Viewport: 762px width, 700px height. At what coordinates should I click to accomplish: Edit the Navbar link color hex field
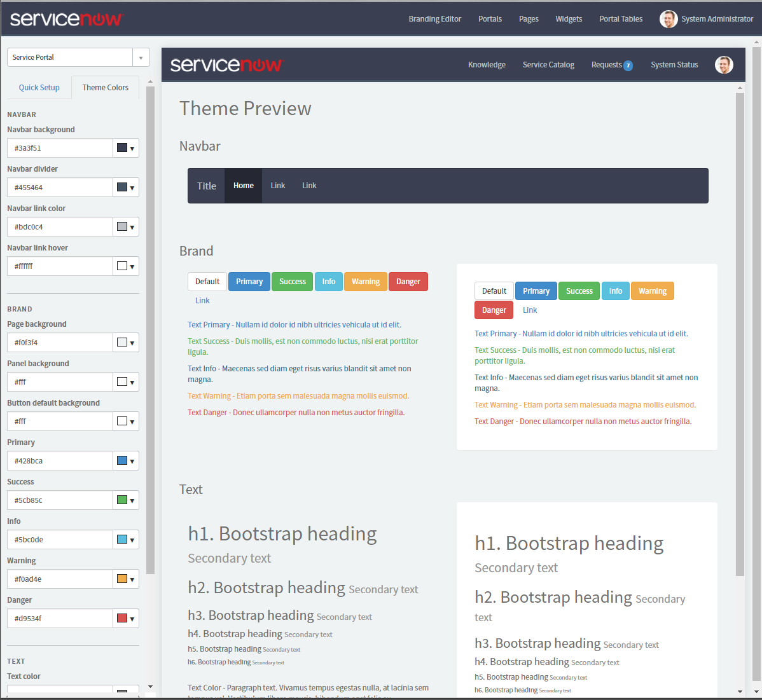[60, 227]
